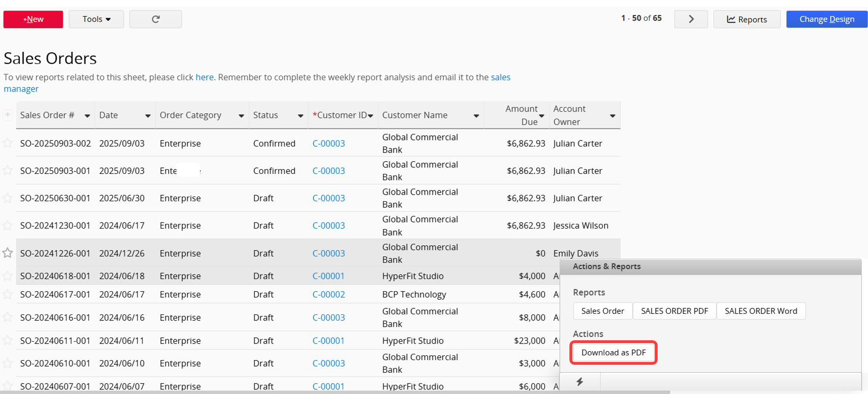Open Order Category column dropdown
This screenshot has width=868, height=394.
241,116
